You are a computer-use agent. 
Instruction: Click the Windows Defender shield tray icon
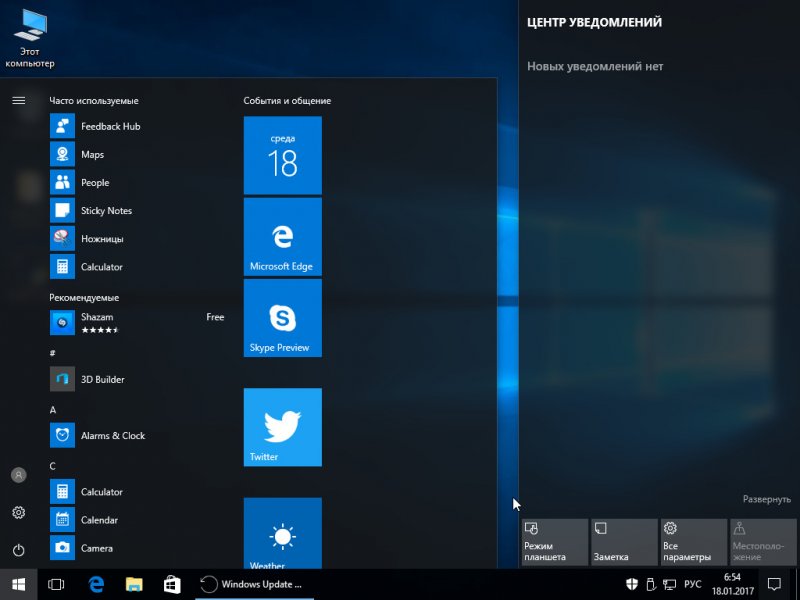[x=632, y=584]
